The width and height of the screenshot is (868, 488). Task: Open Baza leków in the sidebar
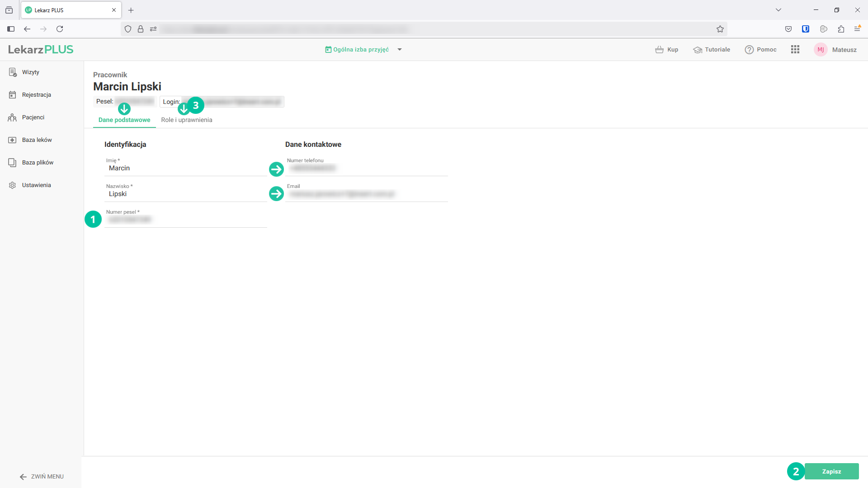point(37,140)
